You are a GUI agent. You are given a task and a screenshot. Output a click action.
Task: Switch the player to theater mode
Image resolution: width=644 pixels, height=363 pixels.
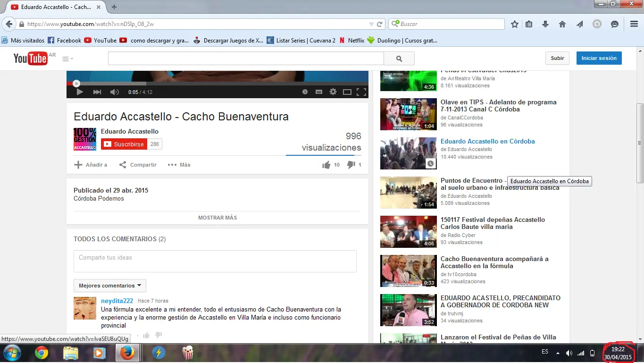pos(347,92)
